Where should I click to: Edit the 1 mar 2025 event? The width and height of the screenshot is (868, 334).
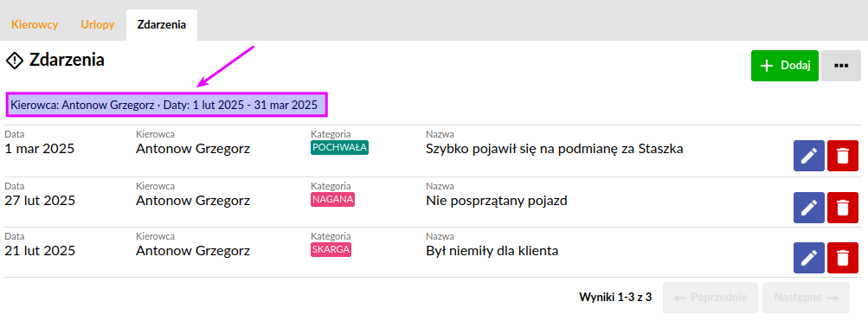tap(809, 156)
